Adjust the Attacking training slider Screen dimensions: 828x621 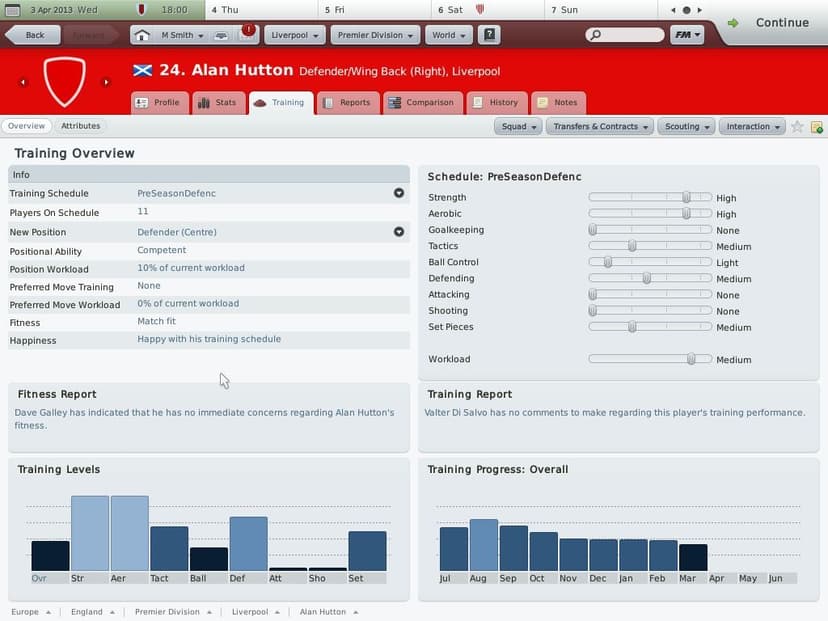[x=650, y=294]
